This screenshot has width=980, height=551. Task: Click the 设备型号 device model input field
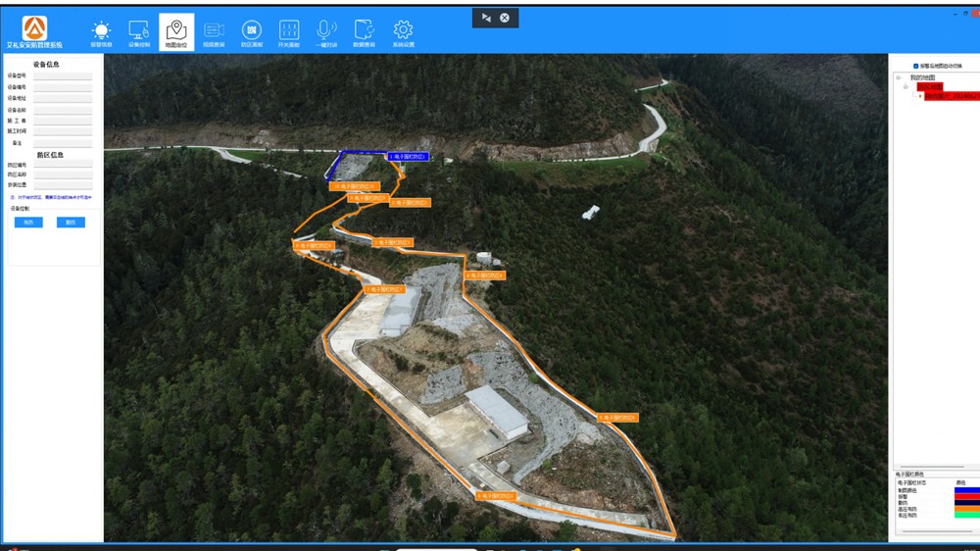(63, 75)
